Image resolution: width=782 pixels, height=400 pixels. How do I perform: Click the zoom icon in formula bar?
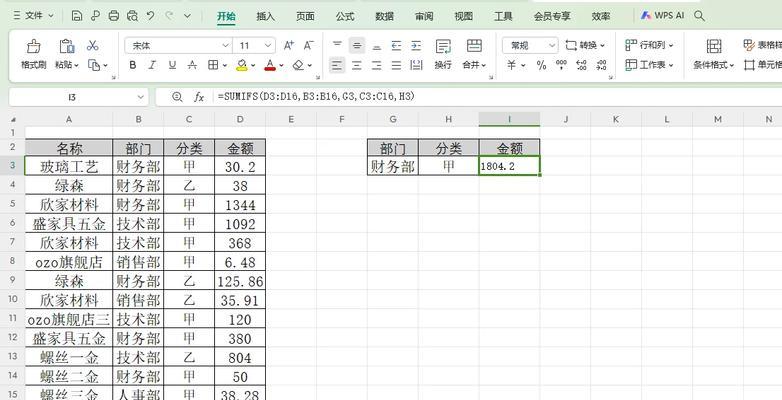pos(177,97)
